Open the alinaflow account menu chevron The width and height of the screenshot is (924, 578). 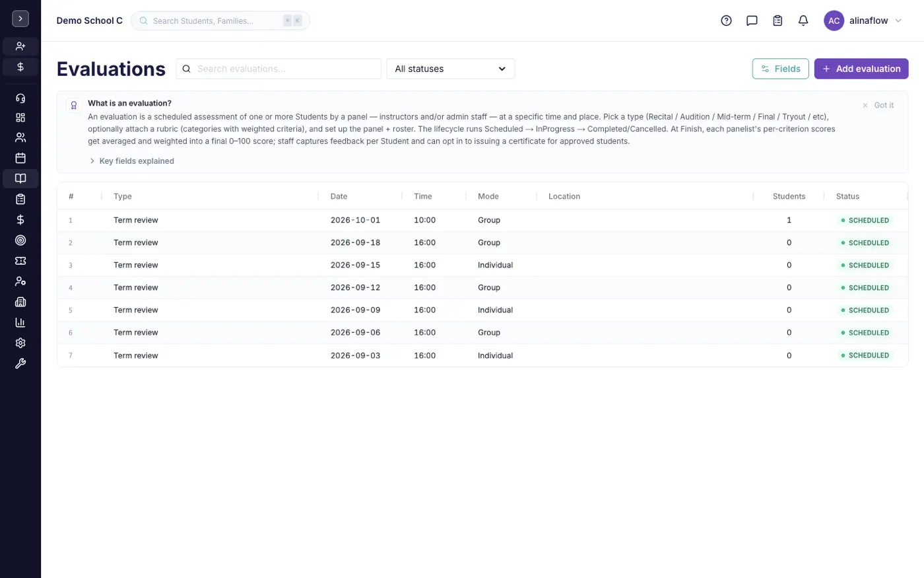click(x=898, y=20)
